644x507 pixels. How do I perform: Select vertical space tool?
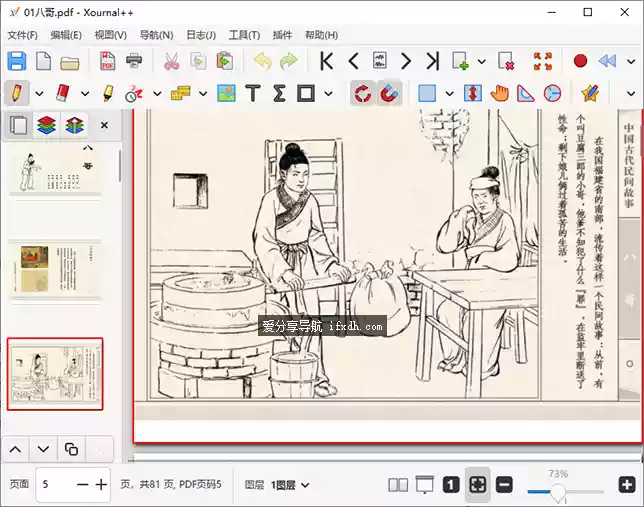click(x=473, y=93)
